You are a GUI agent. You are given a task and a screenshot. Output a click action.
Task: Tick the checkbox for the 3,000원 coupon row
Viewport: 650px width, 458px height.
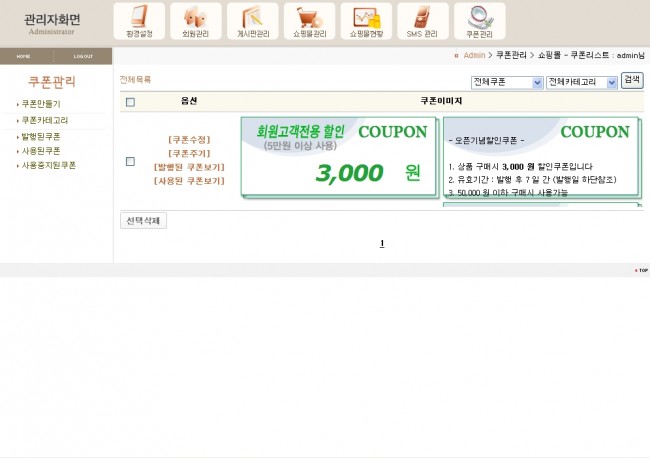pos(130,161)
